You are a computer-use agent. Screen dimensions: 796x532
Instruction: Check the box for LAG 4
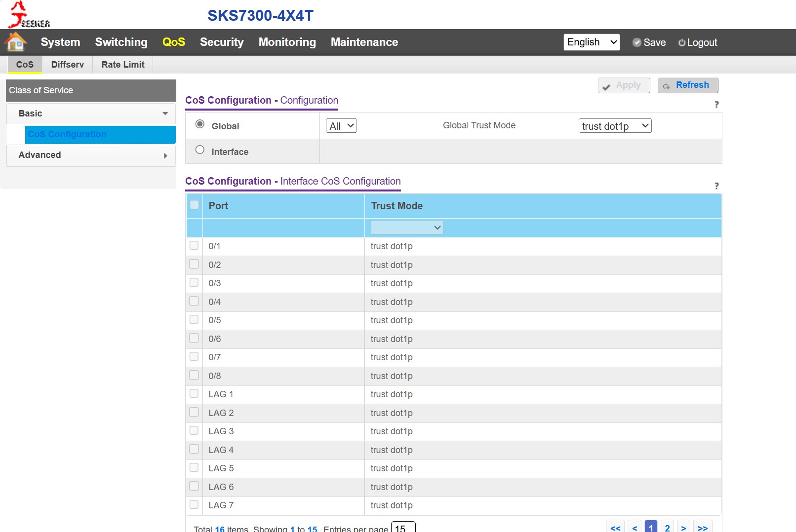[x=194, y=450]
